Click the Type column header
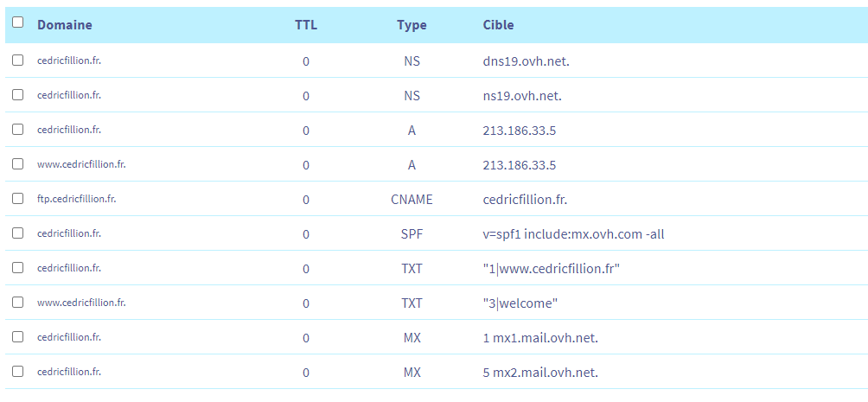The image size is (868, 402). 412,25
